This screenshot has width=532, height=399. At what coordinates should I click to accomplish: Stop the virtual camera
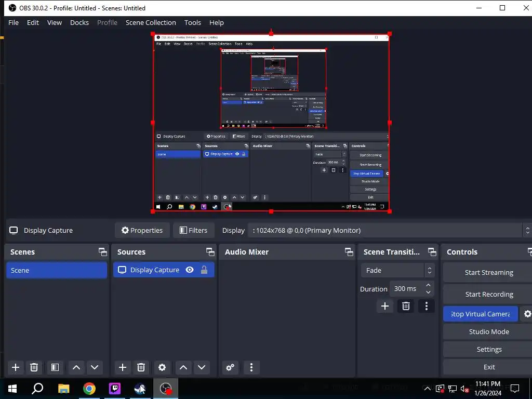481,314
